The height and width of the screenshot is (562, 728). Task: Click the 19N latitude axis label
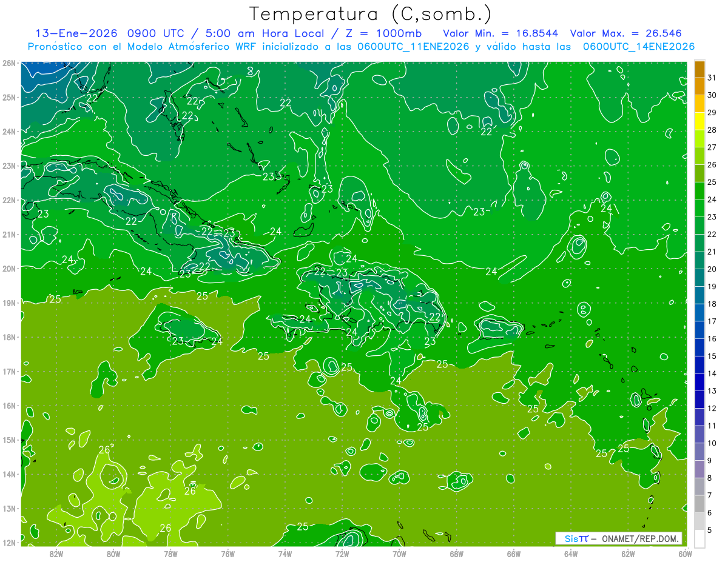[8, 303]
